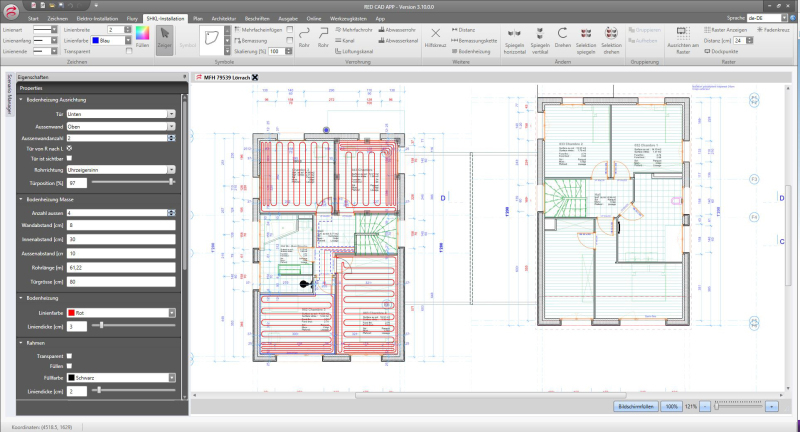This screenshot has width=800, height=432.
Task: Toggle the Transparent checkbox in Zeichnen group
Action: click(129, 51)
